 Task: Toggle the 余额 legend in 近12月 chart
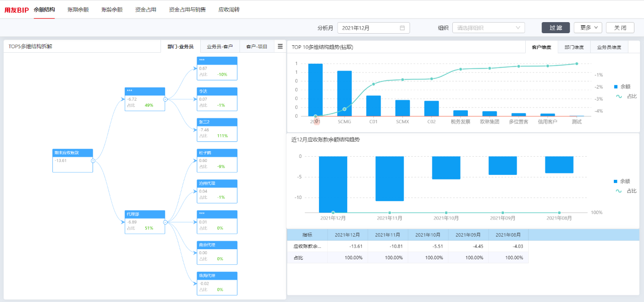pos(622,181)
